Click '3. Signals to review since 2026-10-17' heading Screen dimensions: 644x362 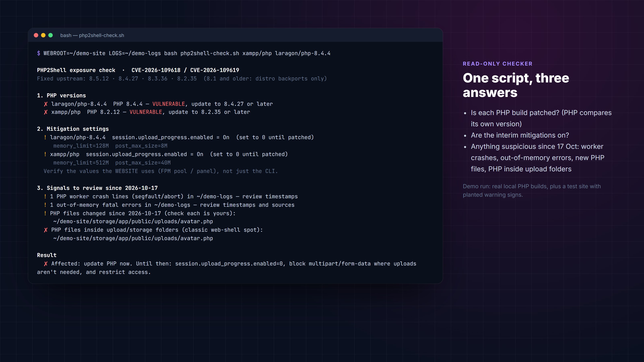click(97, 188)
